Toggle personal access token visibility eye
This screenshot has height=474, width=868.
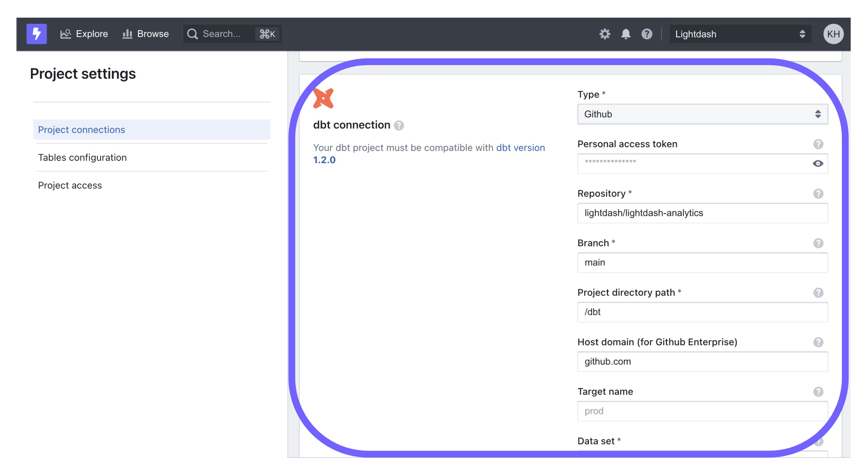pos(817,163)
